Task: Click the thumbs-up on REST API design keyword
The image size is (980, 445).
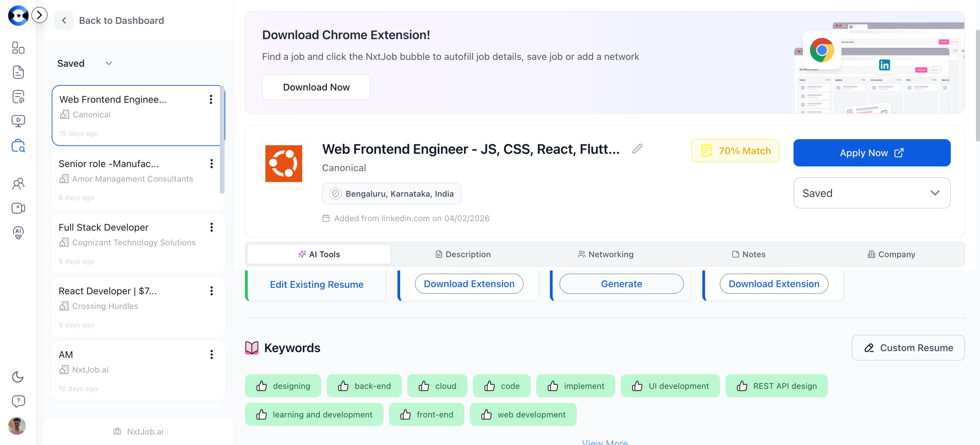Action: pos(742,386)
